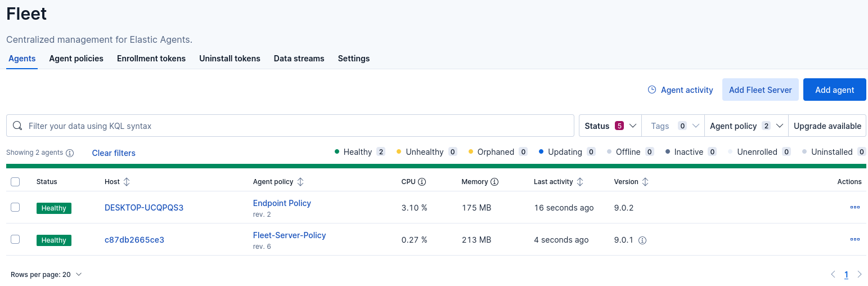This screenshot has width=868, height=286.
Task: Click the 3.10 % CPU value
Action: pos(414,208)
